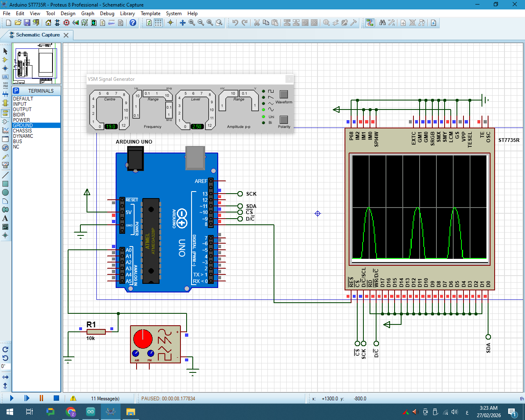Screen dimensions: 525x420
Task: Click the Save Project toolbar icon
Action: [27, 23]
